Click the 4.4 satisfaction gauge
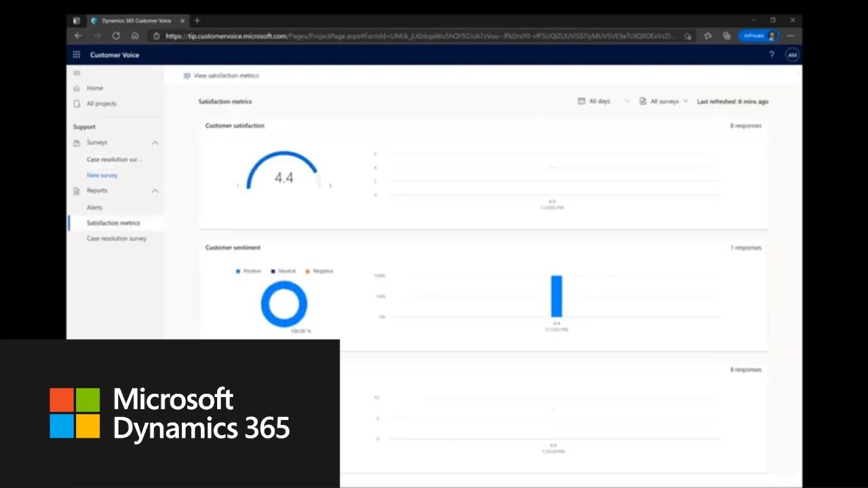The height and width of the screenshot is (488, 868). tap(283, 172)
